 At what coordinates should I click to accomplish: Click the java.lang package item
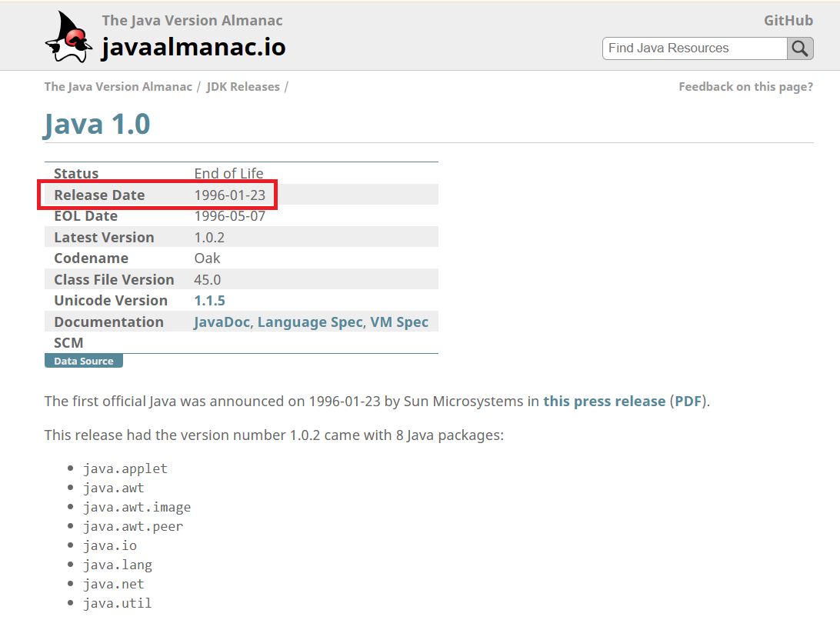[x=118, y=565]
